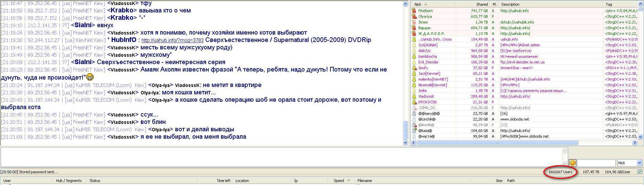
Task: Open the smiley emoticon picker
Action: pos(573,163)
